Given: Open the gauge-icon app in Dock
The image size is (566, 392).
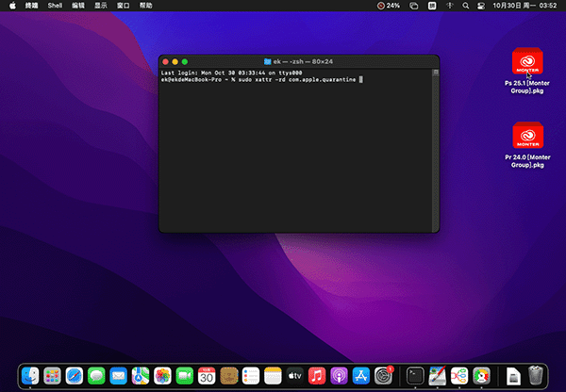Looking at the screenshot, I should pyautogui.click(x=481, y=376).
